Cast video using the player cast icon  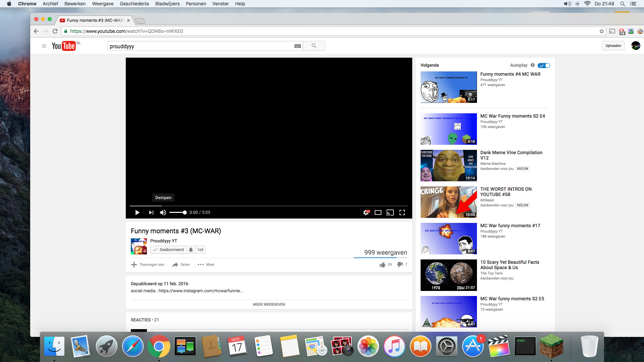390,213
